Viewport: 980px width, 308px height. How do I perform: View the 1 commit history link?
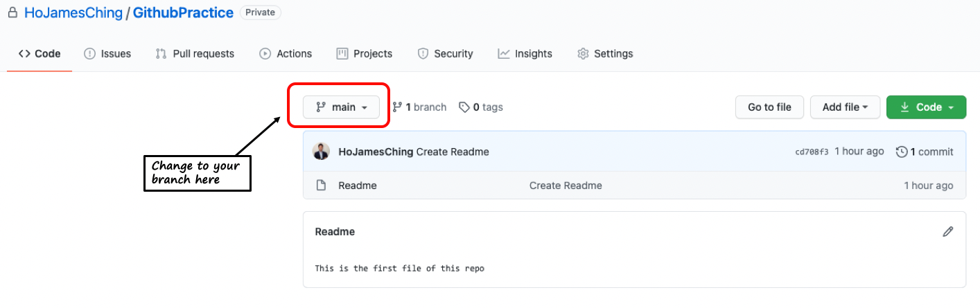[x=925, y=152]
